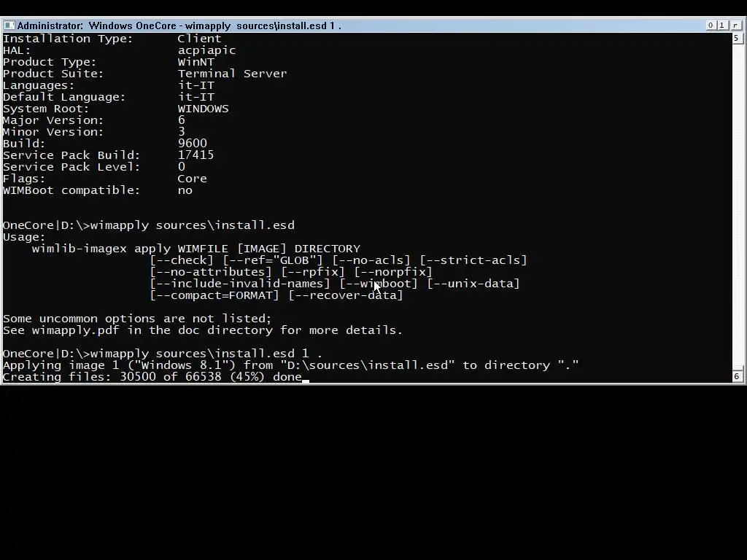This screenshot has height=560, width=747.
Task: Select the Build value '9600'
Action: tap(193, 144)
